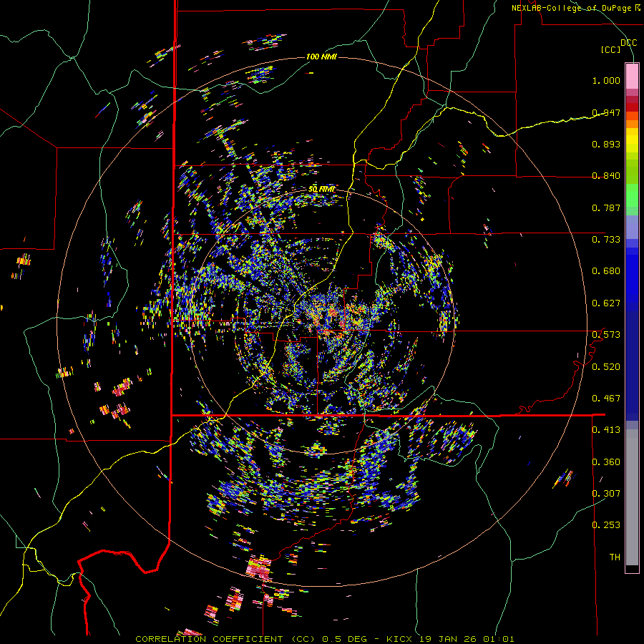
Task: Select the "0.947" scale label
Action: click(x=606, y=112)
